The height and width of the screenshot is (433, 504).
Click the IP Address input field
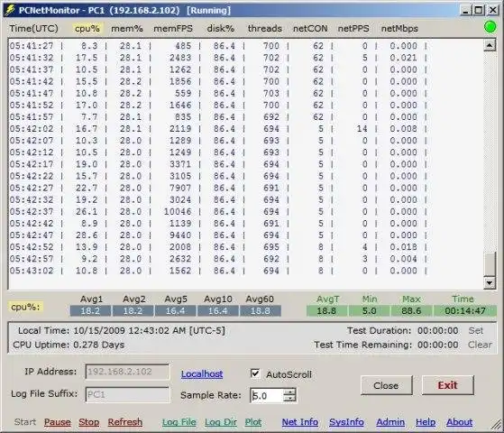pos(127,372)
